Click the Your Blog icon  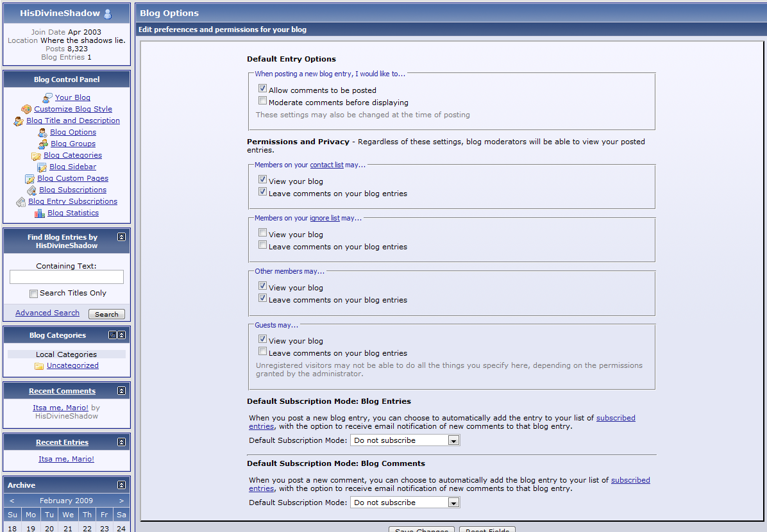(x=47, y=98)
